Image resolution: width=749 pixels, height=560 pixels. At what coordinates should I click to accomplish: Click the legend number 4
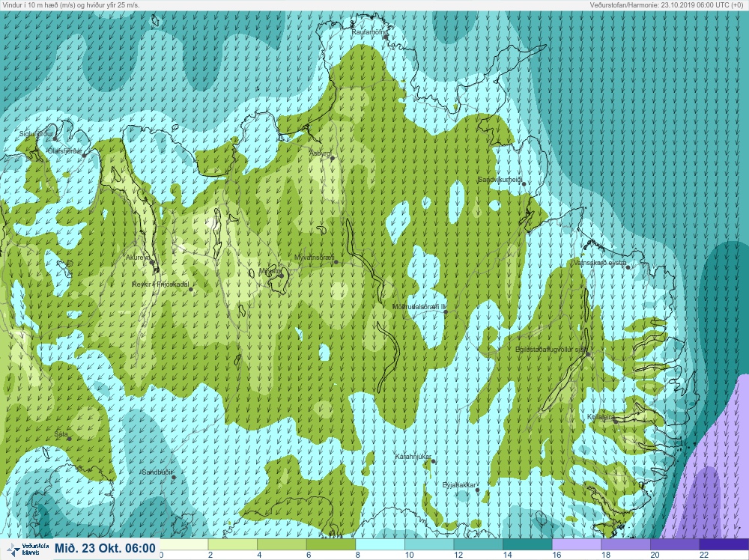pos(259,555)
